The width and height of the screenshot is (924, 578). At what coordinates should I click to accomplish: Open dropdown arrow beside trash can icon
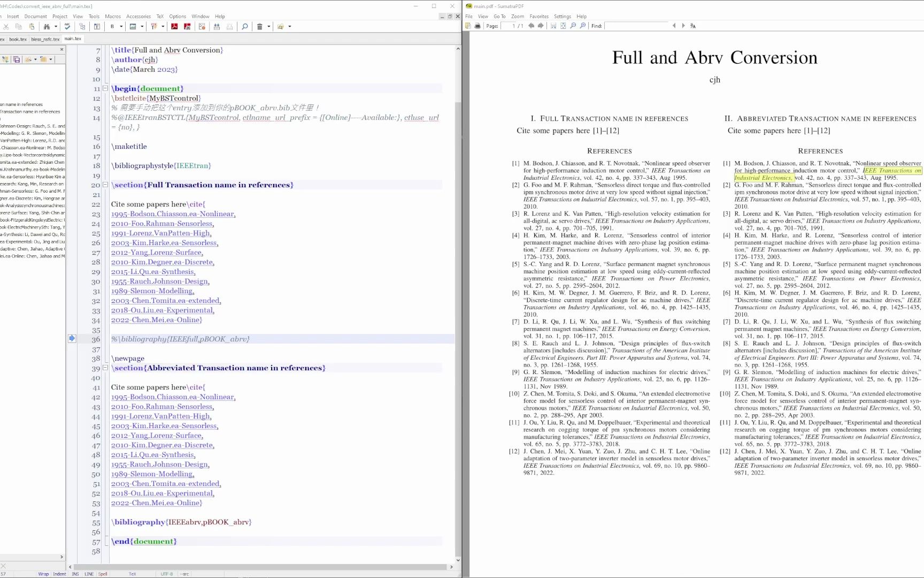pos(269,26)
